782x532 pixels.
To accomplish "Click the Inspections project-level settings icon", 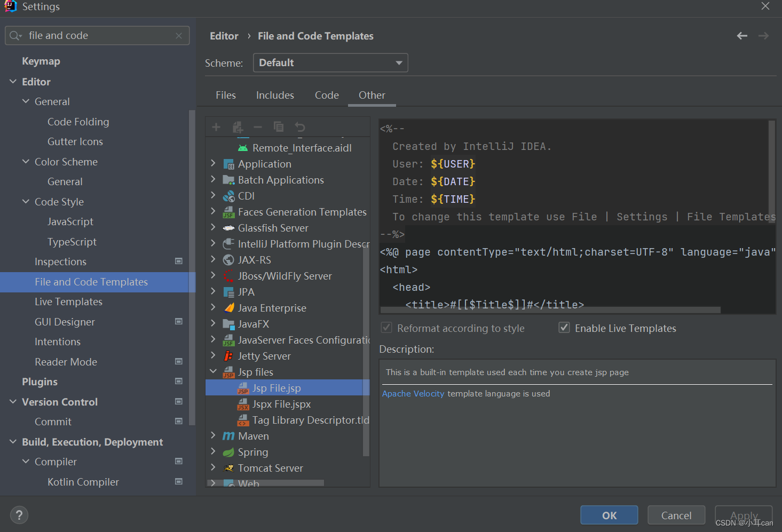I will [x=179, y=261].
